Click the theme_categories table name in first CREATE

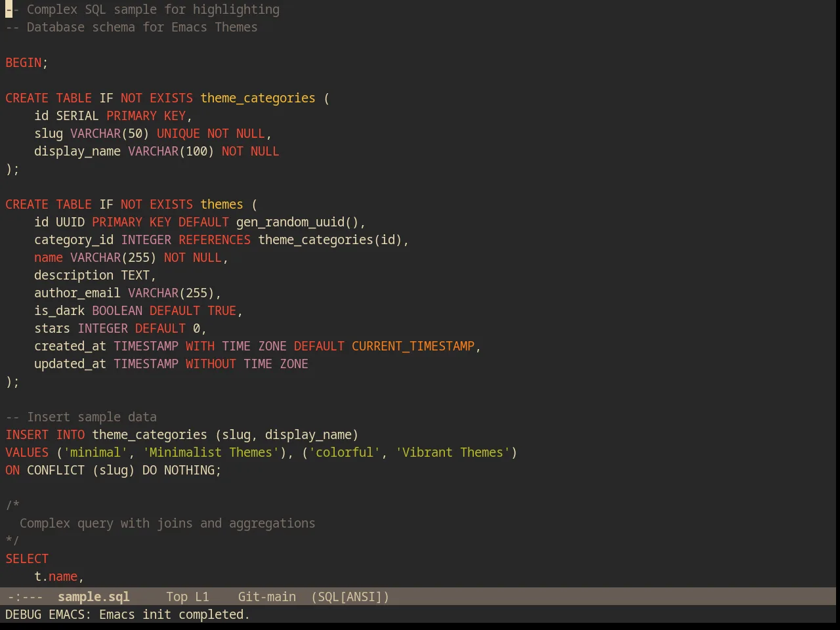(x=258, y=98)
